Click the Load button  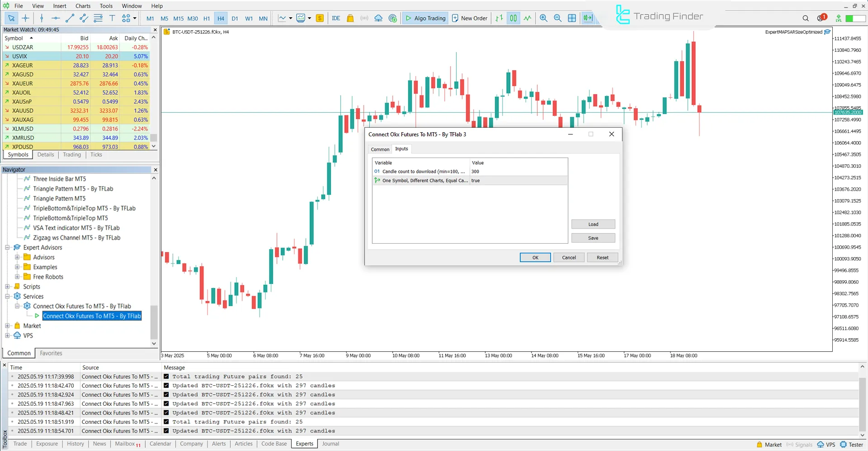(593, 224)
